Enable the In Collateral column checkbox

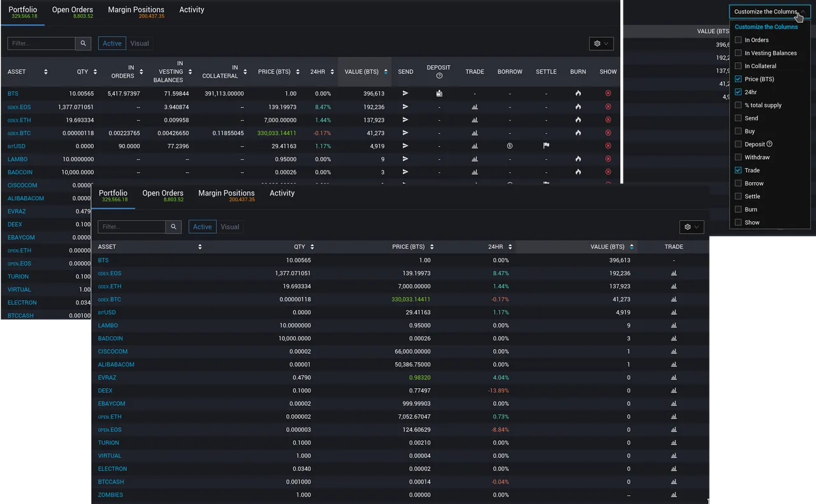(738, 66)
